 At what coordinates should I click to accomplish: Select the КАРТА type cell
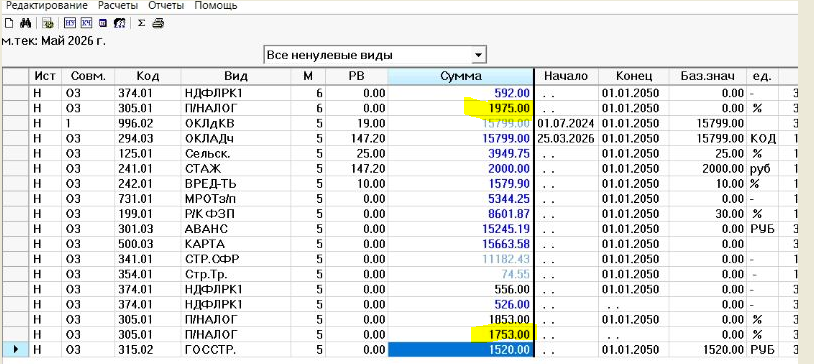(236, 244)
